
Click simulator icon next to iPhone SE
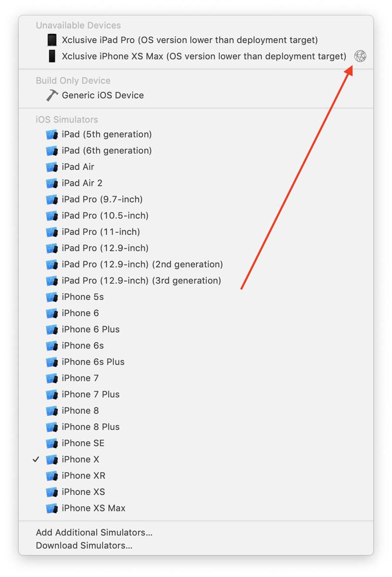pyautogui.click(x=52, y=443)
